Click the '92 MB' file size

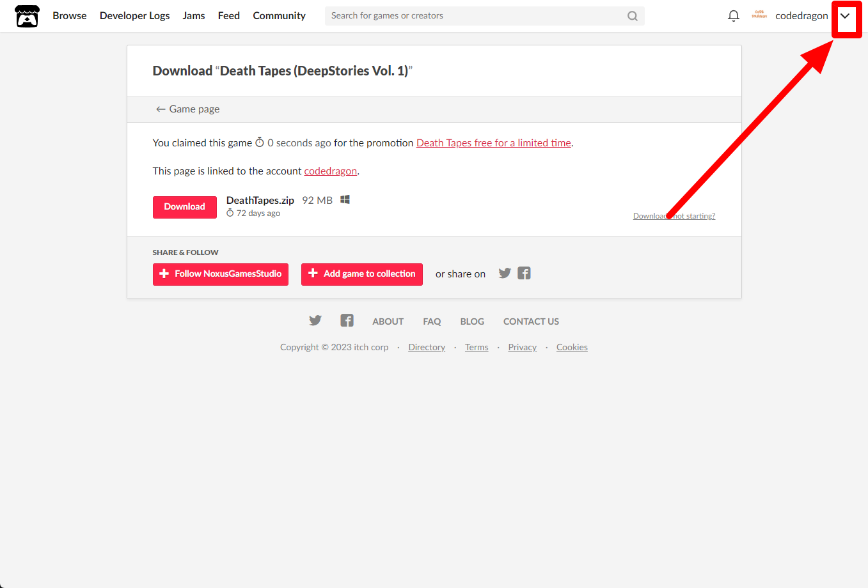tap(317, 201)
